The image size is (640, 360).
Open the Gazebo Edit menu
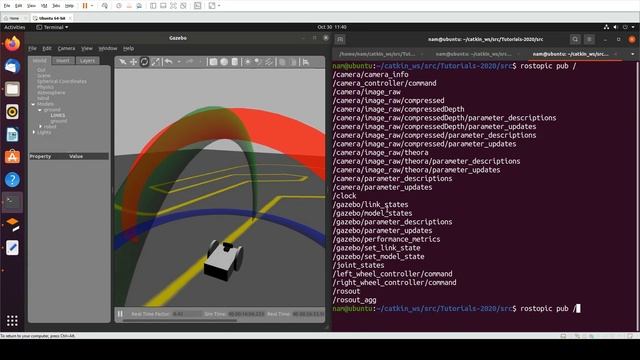(47, 48)
